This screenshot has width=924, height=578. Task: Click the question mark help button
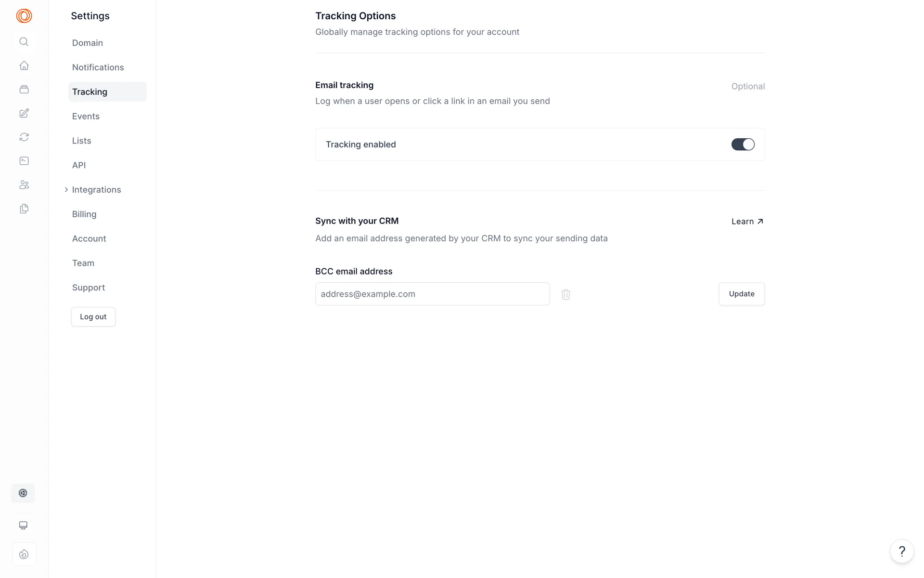902,552
